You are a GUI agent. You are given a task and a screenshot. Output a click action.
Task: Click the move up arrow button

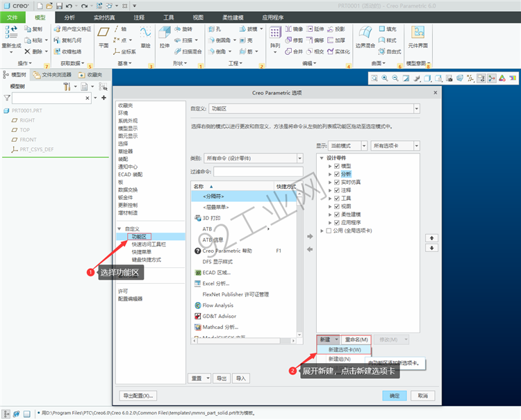(431, 238)
